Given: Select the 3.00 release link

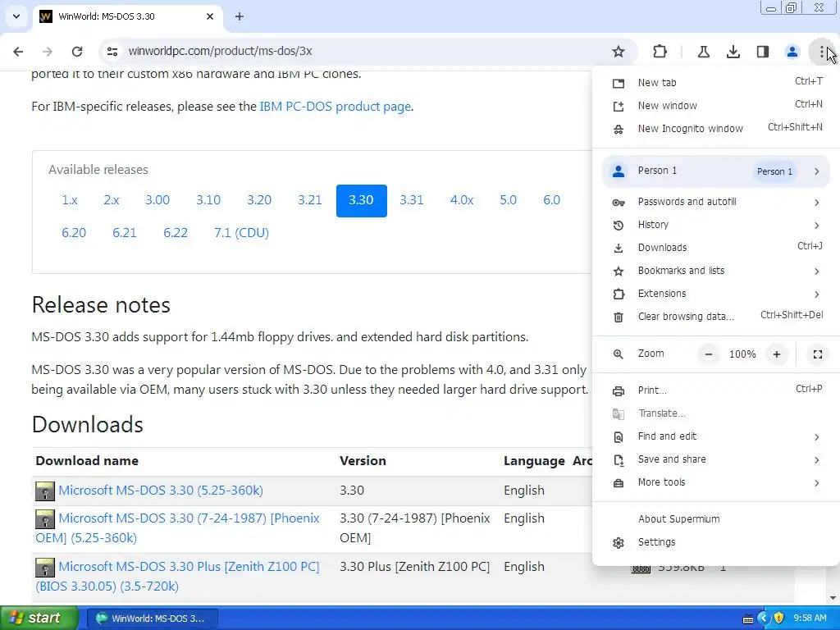Looking at the screenshot, I should coord(157,200).
